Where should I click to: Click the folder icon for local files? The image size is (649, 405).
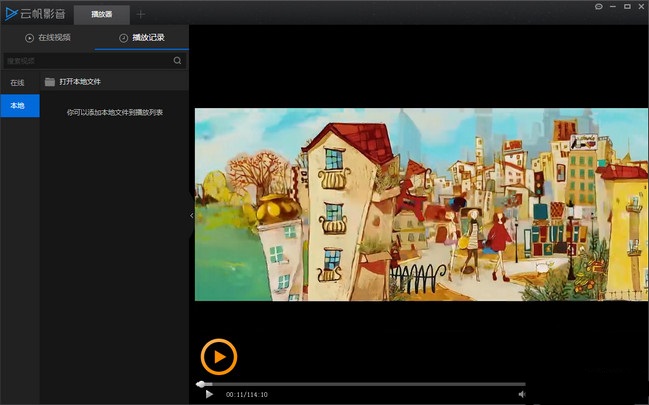tap(50, 82)
